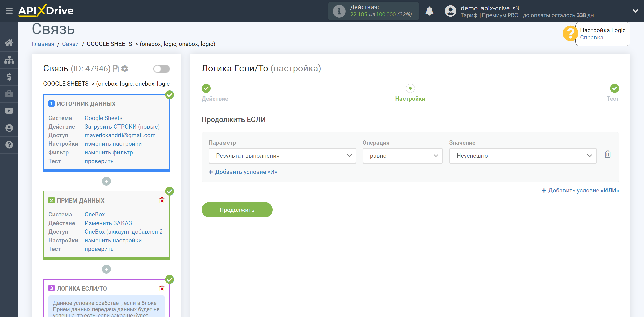Open maverickandrii@gmail.com access link
Image resolution: width=644 pixels, height=317 pixels.
(120, 135)
